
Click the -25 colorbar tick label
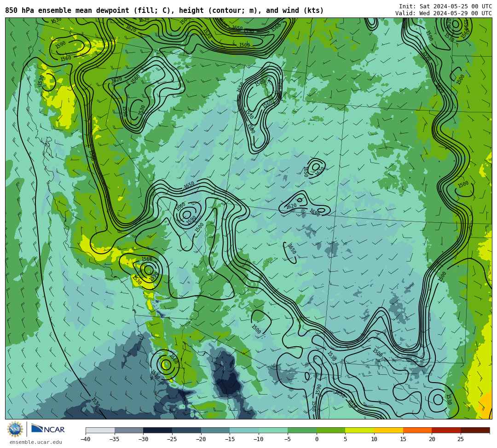click(x=172, y=439)
